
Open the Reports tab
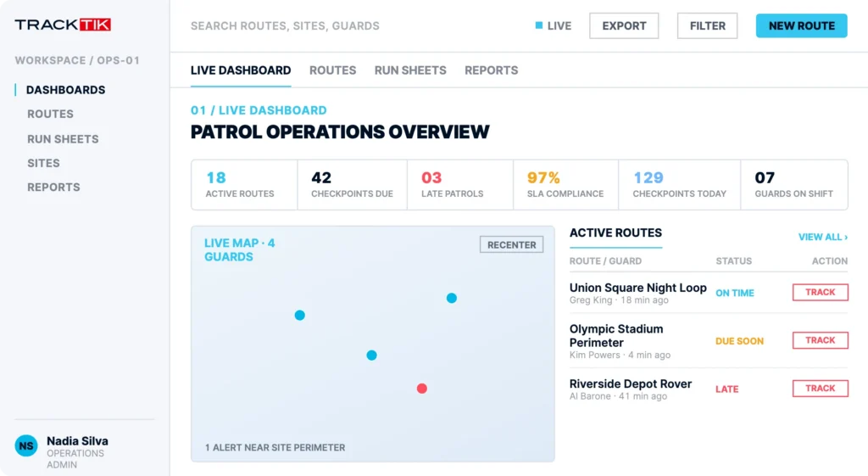point(491,70)
